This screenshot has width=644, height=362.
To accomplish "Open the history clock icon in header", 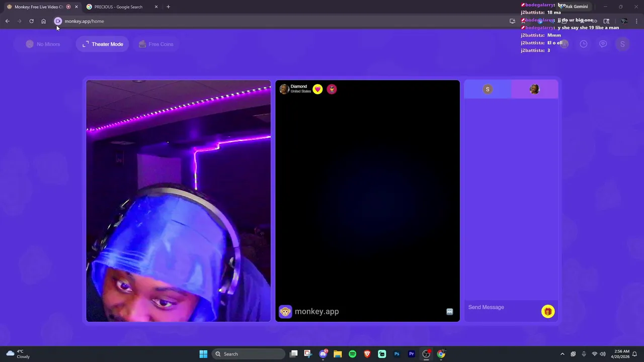I will click(x=584, y=44).
